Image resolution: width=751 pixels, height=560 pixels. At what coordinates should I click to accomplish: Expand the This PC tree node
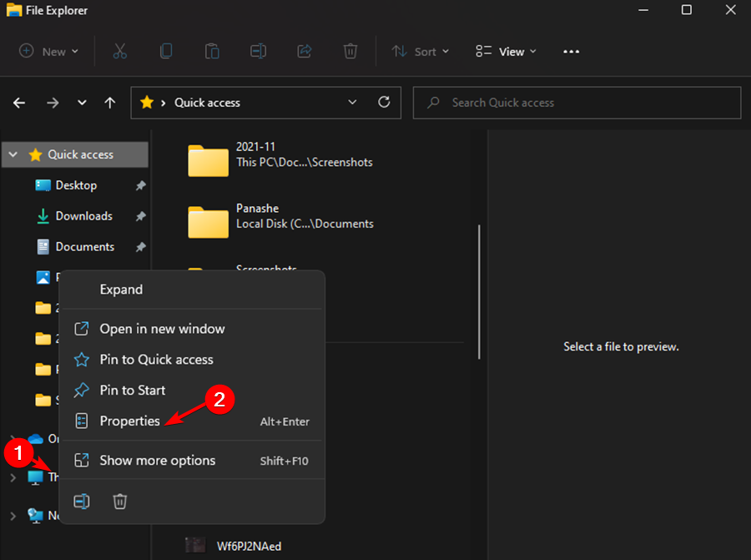13,477
